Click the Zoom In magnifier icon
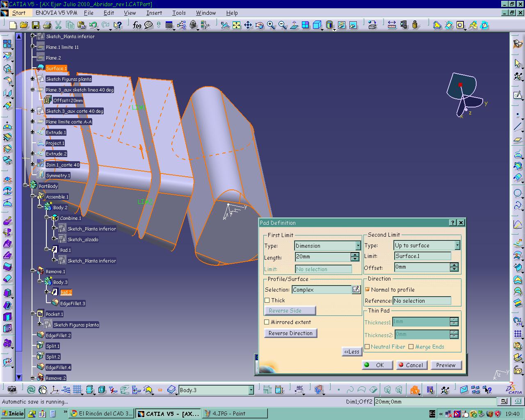Viewport: 525px width, 420px height. coord(271,25)
